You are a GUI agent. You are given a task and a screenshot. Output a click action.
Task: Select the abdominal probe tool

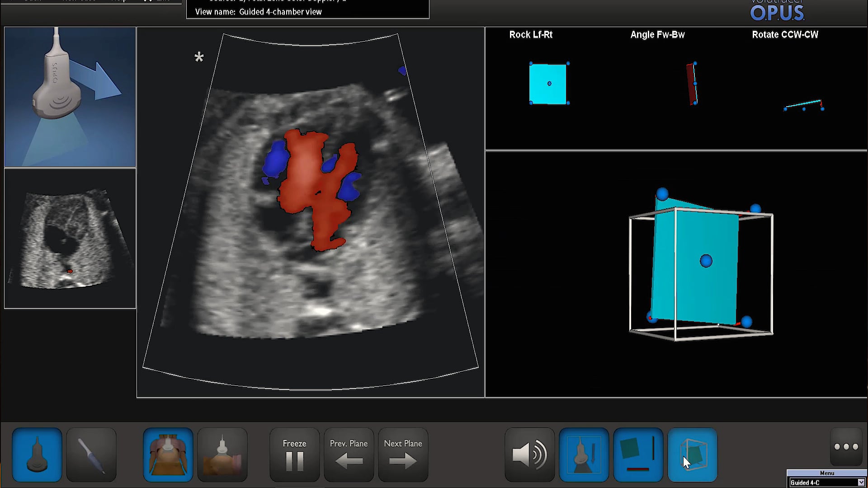click(x=37, y=454)
